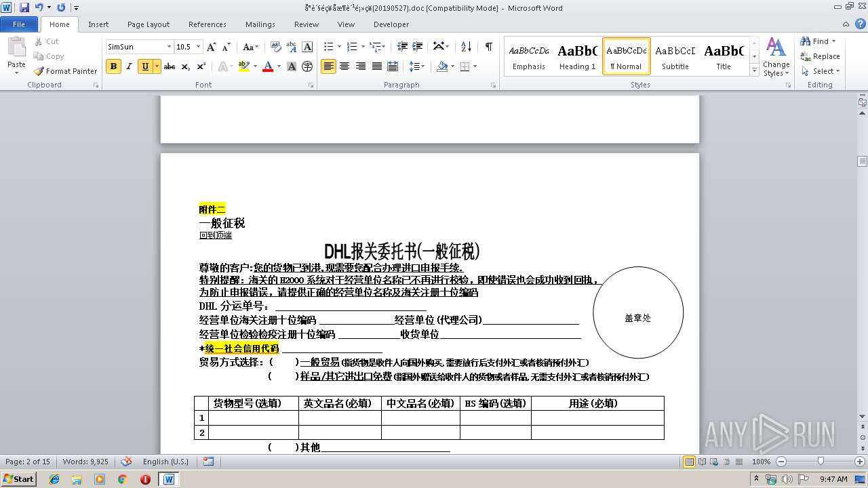Switch to Full Screen Reading view
Image resolution: width=868 pixels, height=488 pixels.
click(702, 462)
